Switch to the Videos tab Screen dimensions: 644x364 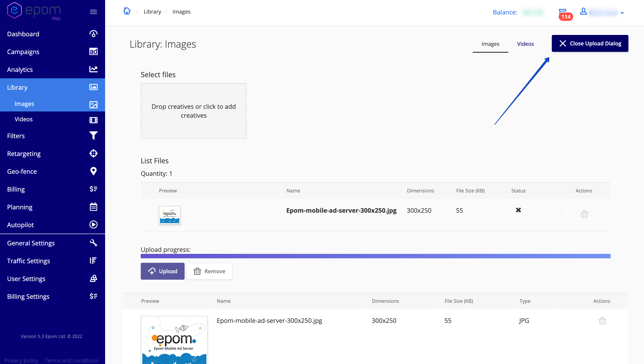pyautogui.click(x=525, y=44)
